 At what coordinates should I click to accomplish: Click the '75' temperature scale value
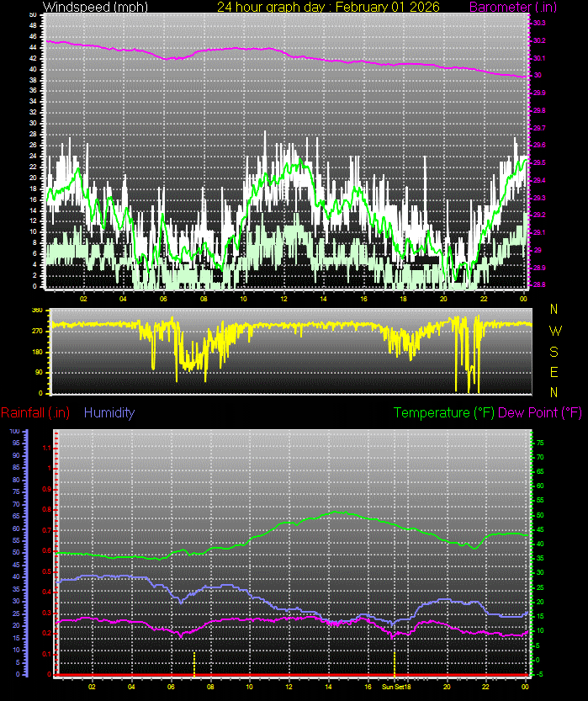pyautogui.click(x=540, y=443)
